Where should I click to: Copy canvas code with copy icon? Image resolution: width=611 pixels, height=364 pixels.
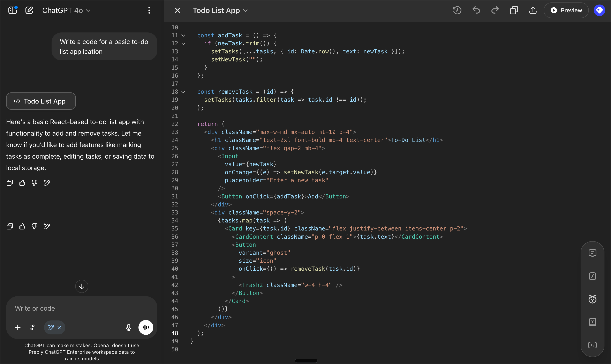514,10
